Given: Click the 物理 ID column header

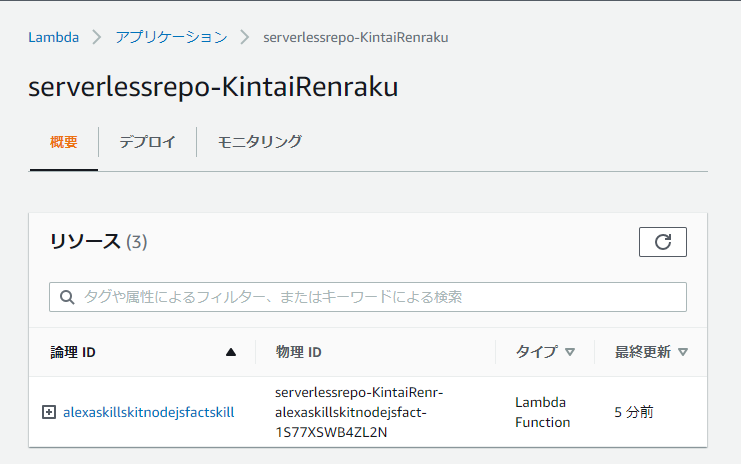Looking at the screenshot, I should (299, 352).
